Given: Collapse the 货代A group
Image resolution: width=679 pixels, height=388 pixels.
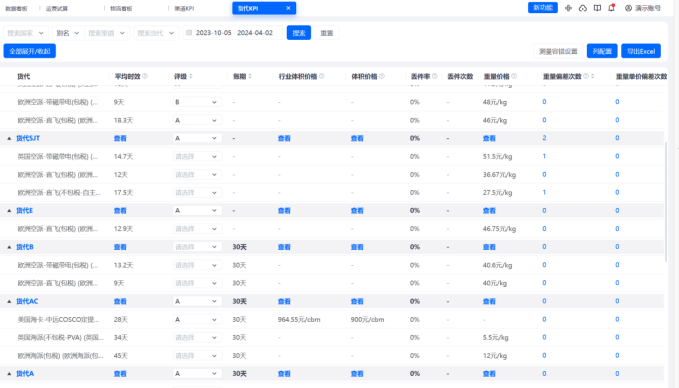Looking at the screenshot, I should pos(9,374).
